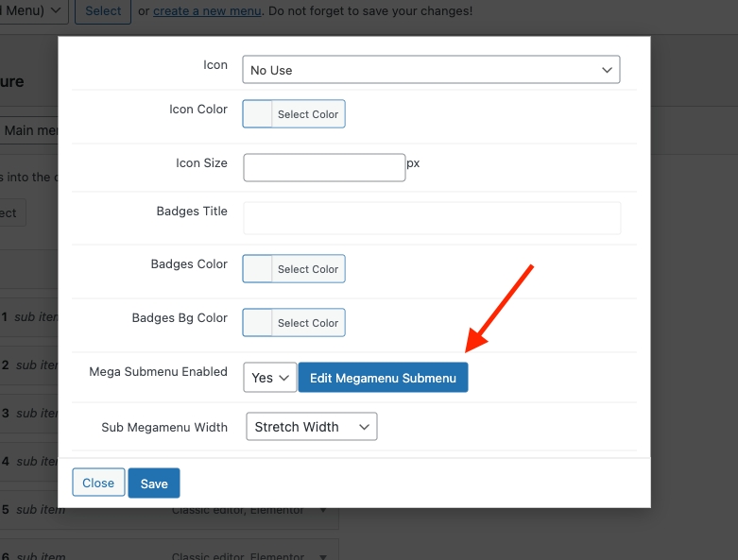
Task: Open the menu chooser dropdown at top left
Action: pyautogui.click(x=33, y=11)
